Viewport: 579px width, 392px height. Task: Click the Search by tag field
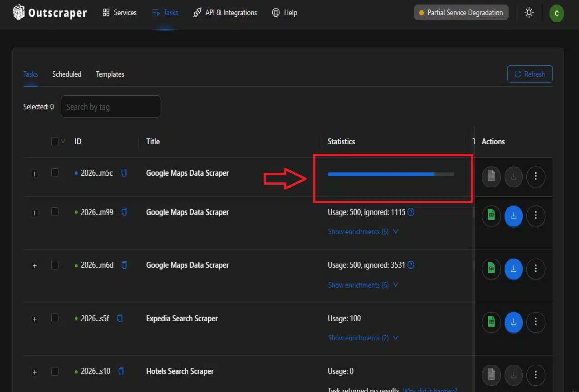(111, 107)
